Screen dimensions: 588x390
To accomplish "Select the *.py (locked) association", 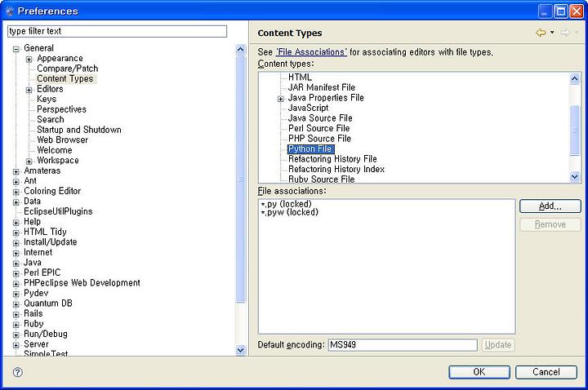I will click(287, 204).
